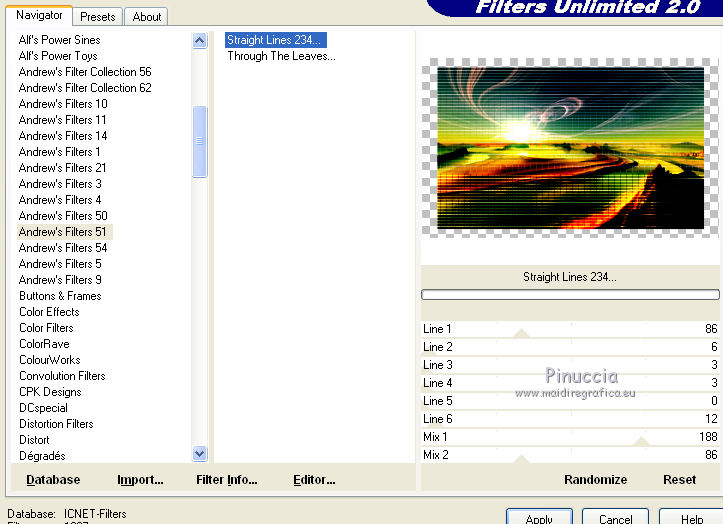Click the filter preview image

(x=570, y=148)
